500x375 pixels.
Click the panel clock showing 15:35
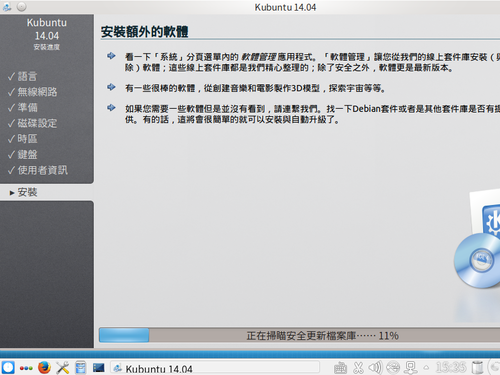(451, 367)
